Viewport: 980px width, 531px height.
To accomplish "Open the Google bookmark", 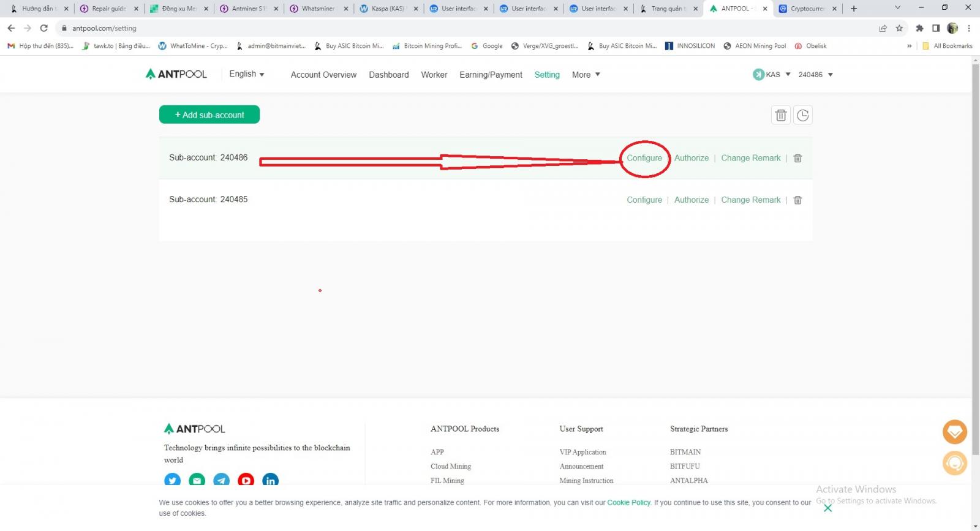I will pyautogui.click(x=487, y=46).
